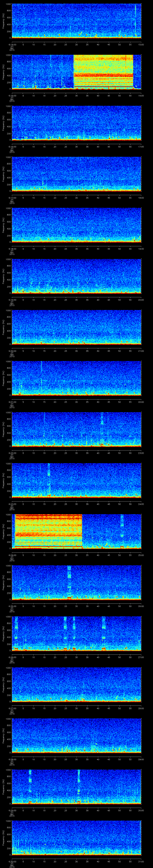Click the 'Frequency (Hz)' axis title of the 6:14:00 panel
The width and height of the screenshot is (153, 868).
click(x=3, y=21)
